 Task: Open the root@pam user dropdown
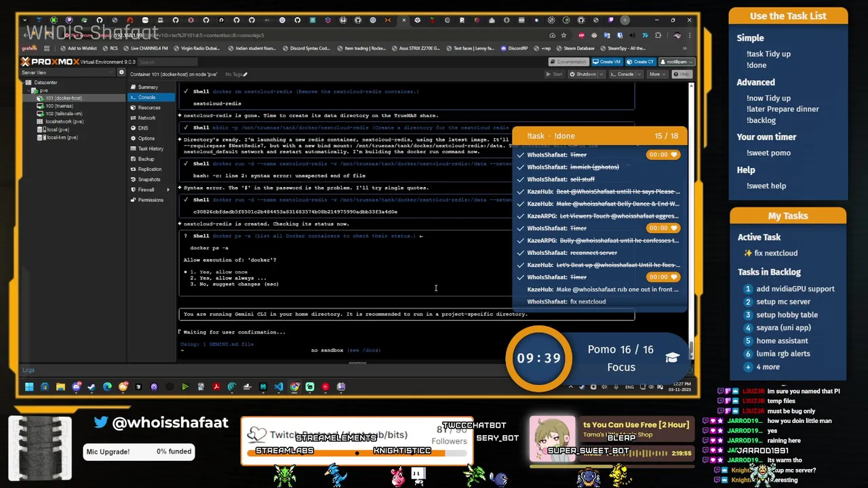[x=677, y=62]
